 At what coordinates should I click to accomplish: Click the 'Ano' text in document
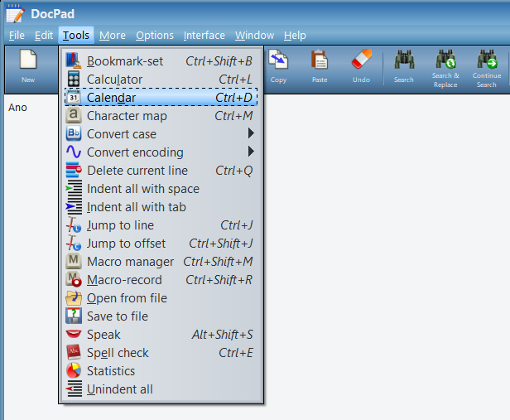point(17,108)
